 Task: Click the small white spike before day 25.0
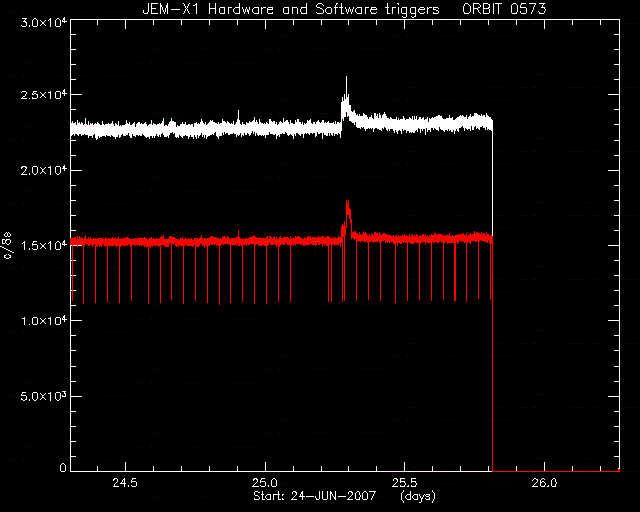[238, 112]
